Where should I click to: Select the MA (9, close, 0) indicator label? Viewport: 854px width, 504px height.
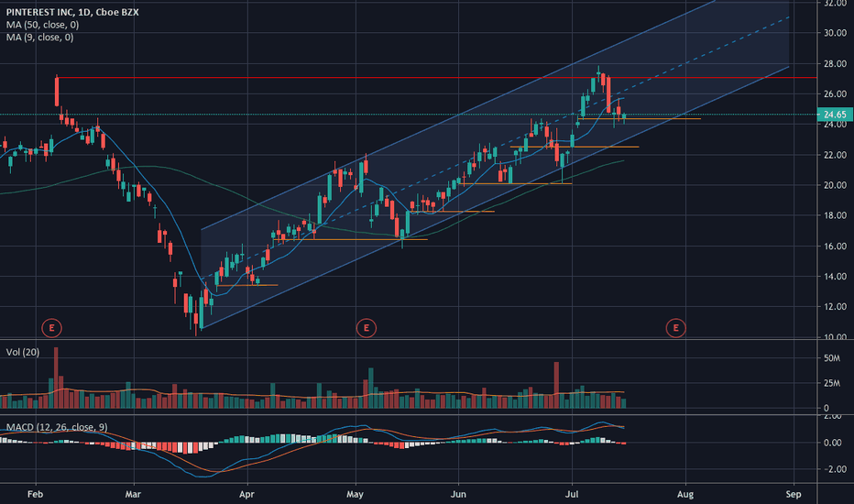(39, 37)
